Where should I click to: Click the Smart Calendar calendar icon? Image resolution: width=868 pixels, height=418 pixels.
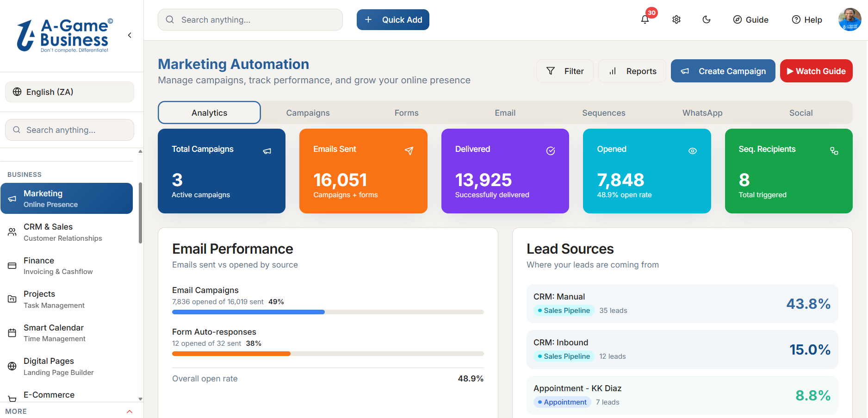[x=12, y=333]
